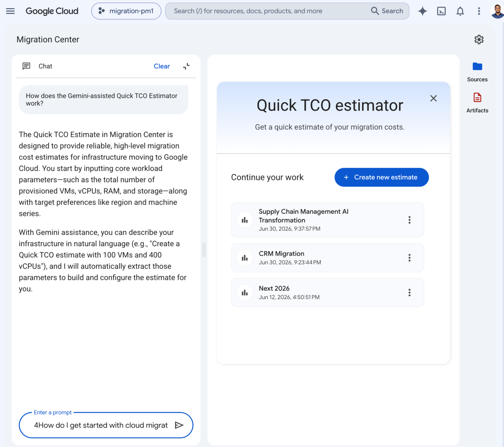The image size is (504, 447).
Task: Open the notifications bell
Action: (460, 11)
